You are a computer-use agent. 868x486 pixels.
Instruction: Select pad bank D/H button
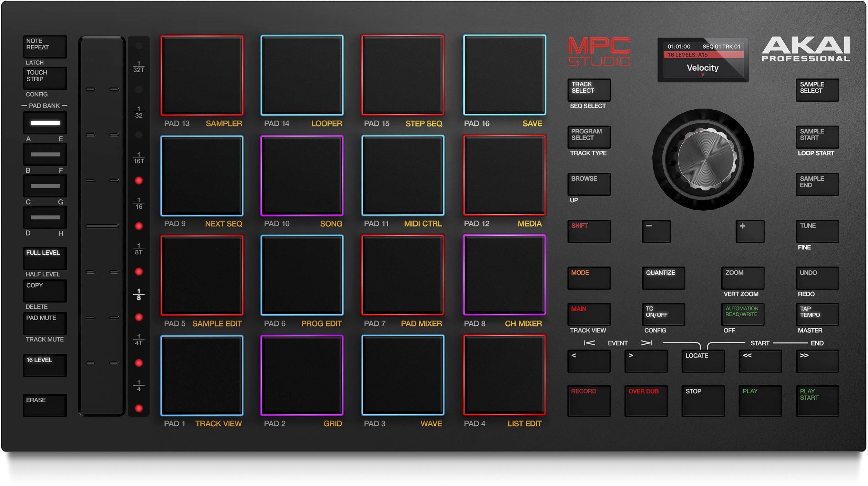click(x=45, y=217)
